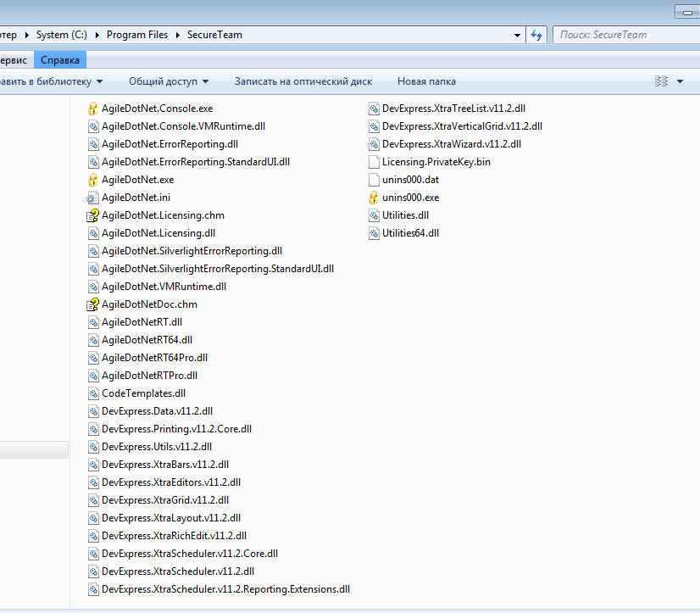Open the Справка menu
This screenshot has height=613, width=700.
[x=60, y=60]
